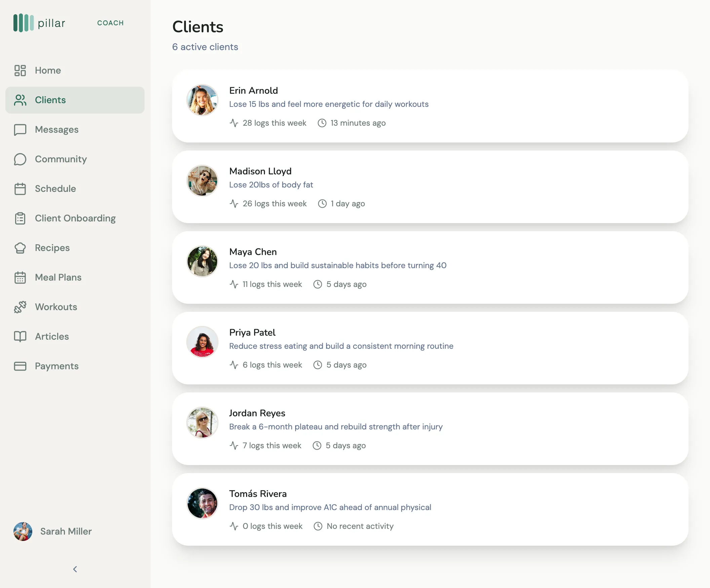Navigate to Schedule
Viewport: 710px width, 588px height.
(75, 189)
